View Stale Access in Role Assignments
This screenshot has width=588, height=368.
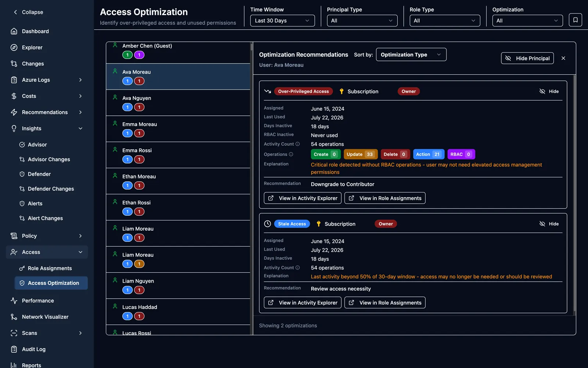pos(385,302)
